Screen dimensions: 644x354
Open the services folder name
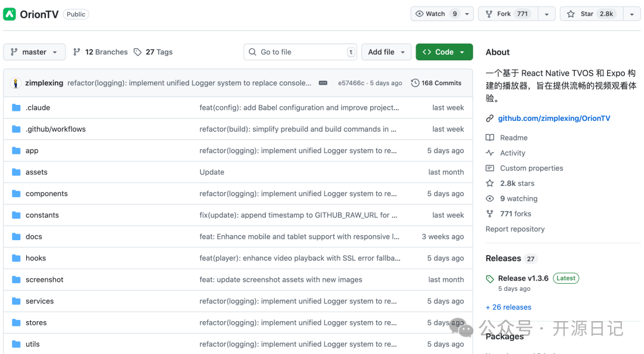(39, 301)
